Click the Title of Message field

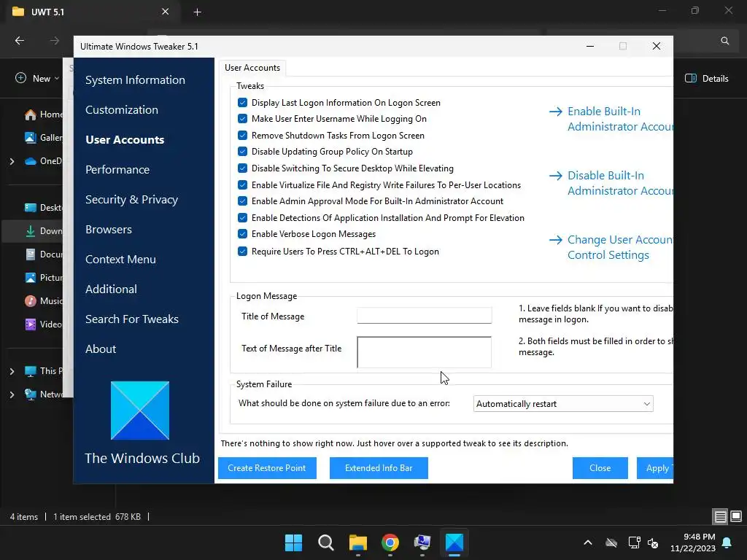pos(424,315)
